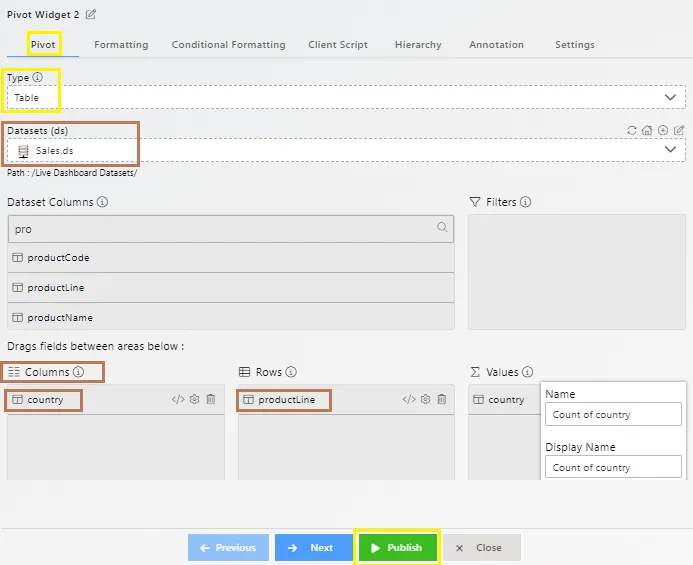
Task: Go to the Client Script tab
Action: coord(338,45)
